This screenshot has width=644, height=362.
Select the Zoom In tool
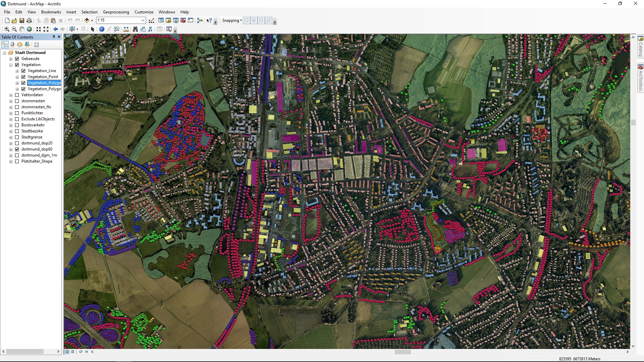[7, 29]
